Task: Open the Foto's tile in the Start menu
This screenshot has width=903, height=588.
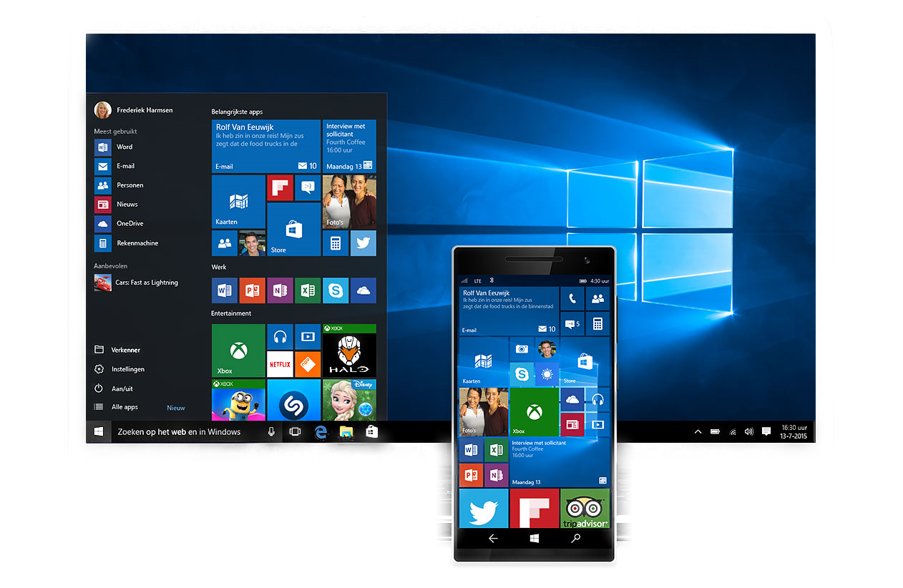Action: pyautogui.click(x=349, y=202)
